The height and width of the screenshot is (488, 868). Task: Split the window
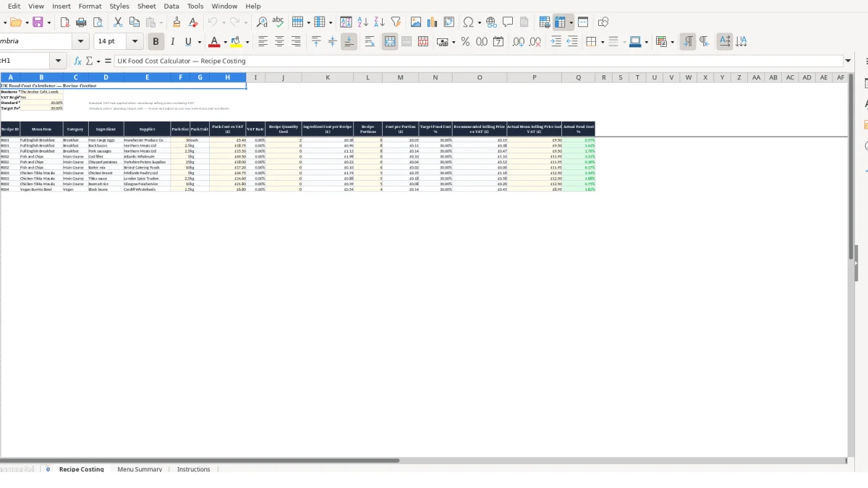point(583,22)
